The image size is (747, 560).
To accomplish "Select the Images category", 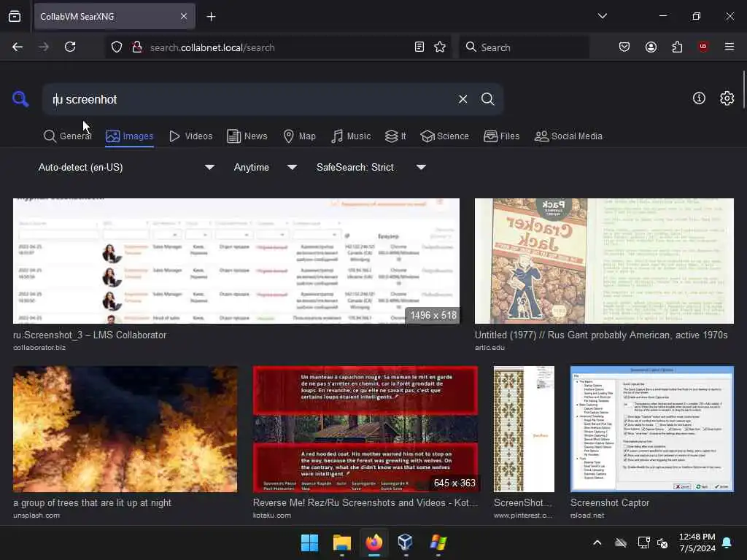I will coord(130,136).
